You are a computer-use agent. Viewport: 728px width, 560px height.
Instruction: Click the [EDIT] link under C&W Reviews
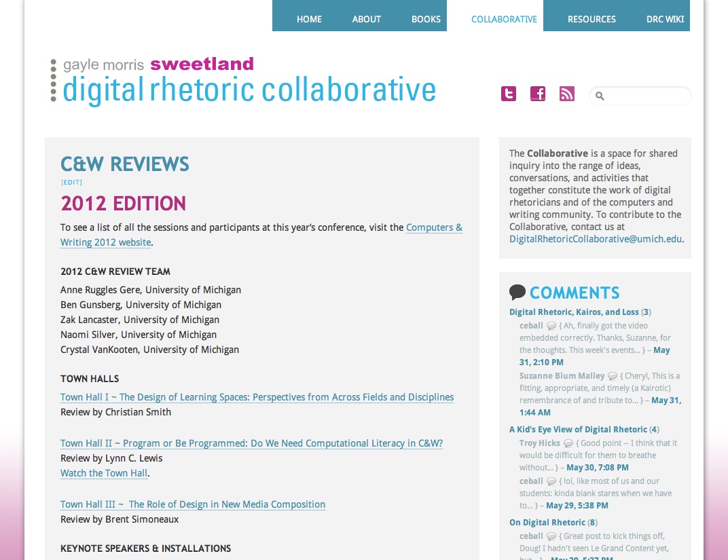[71, 183]
